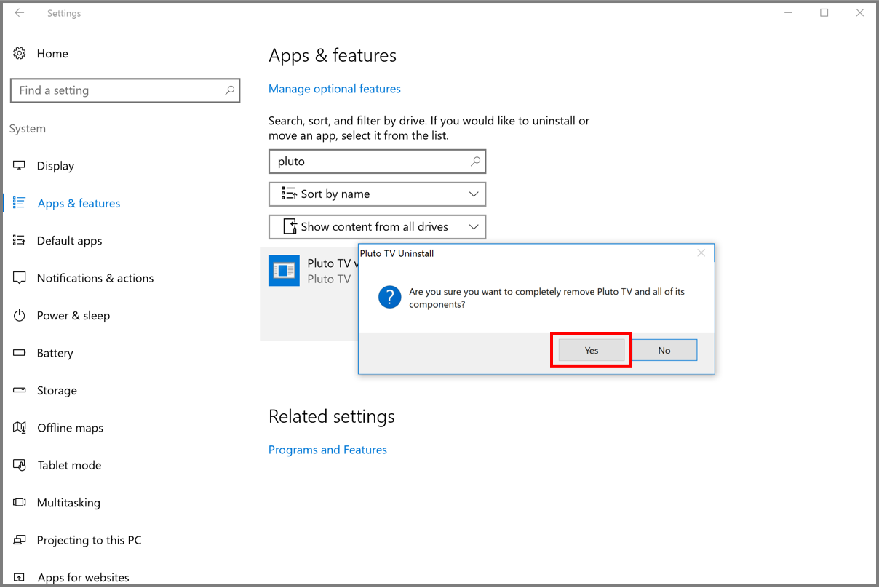Screen dimensions: 879x588
Task: Select Battery in the sidebar
Action: point(55,353)
